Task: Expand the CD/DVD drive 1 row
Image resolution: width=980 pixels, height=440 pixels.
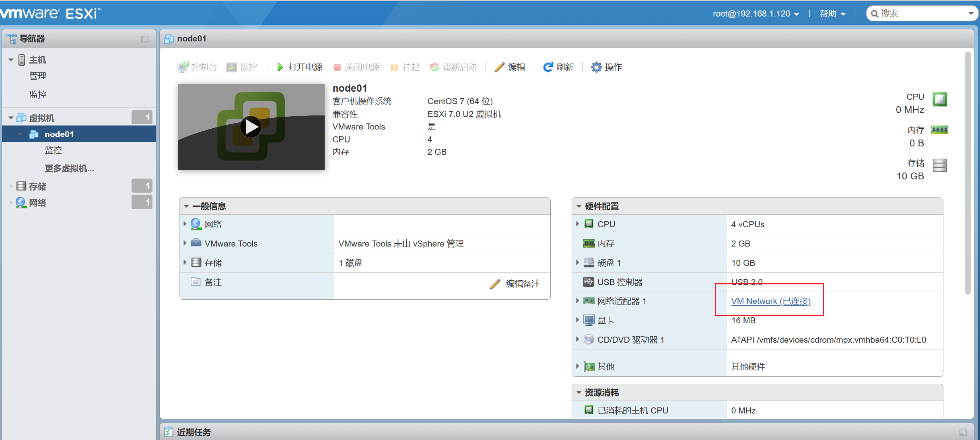Action: click(x=577, y=339)
